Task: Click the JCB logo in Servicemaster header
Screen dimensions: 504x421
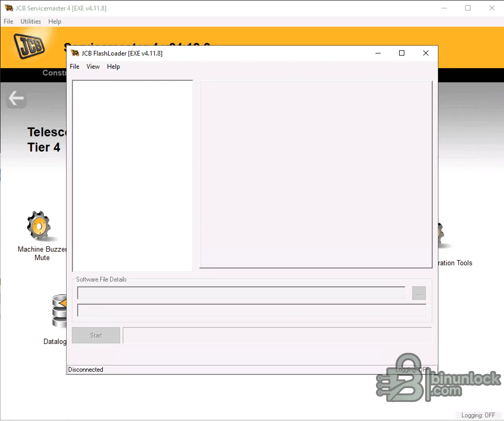Action: [x=29, y=46]
